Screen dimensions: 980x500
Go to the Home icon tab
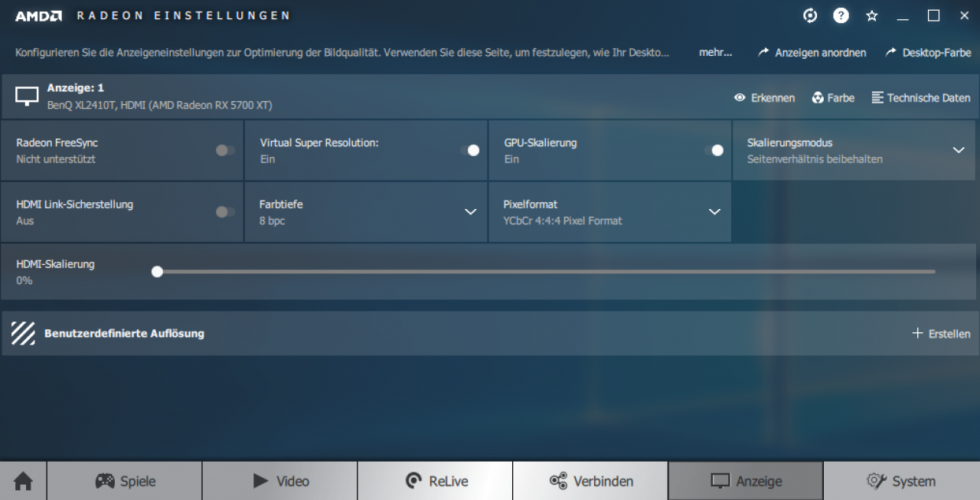click(x=23, y=481)
